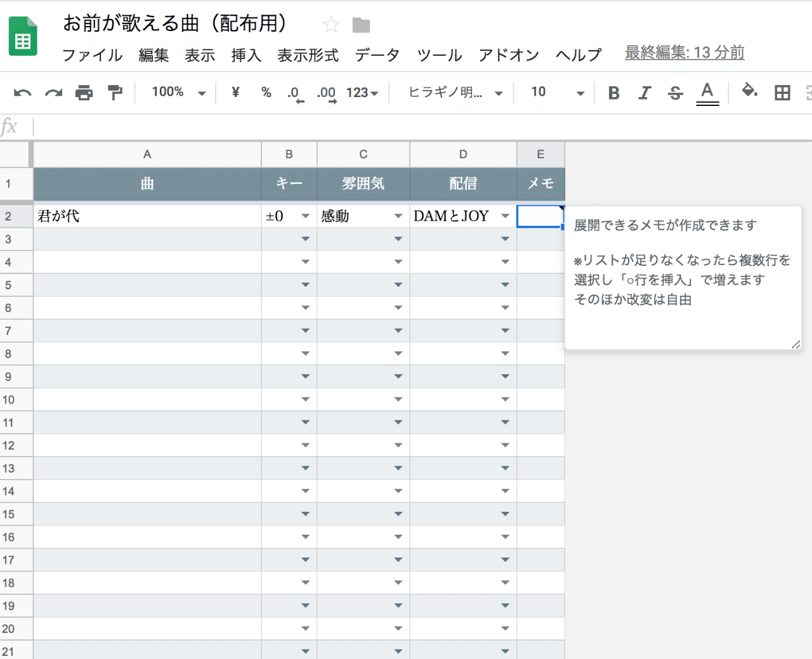The image size is (812, 659).
Task: Open the fill color bucket
Action: tap(750, 91)
